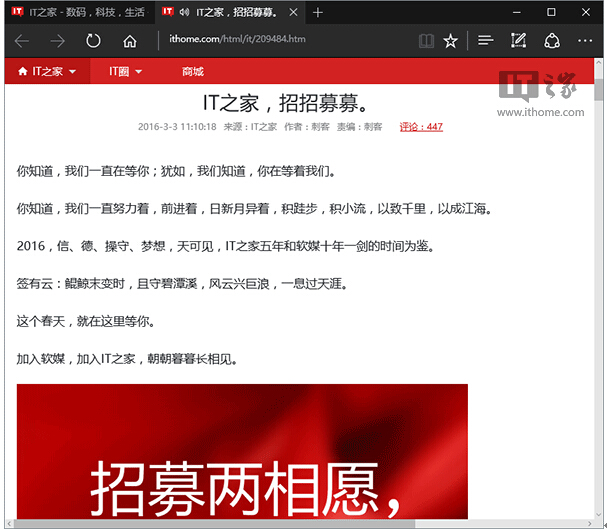Open the 商城 menu item
Image resolution: width=607 pixels, height=530 pixels.
(x=193, y=72)
